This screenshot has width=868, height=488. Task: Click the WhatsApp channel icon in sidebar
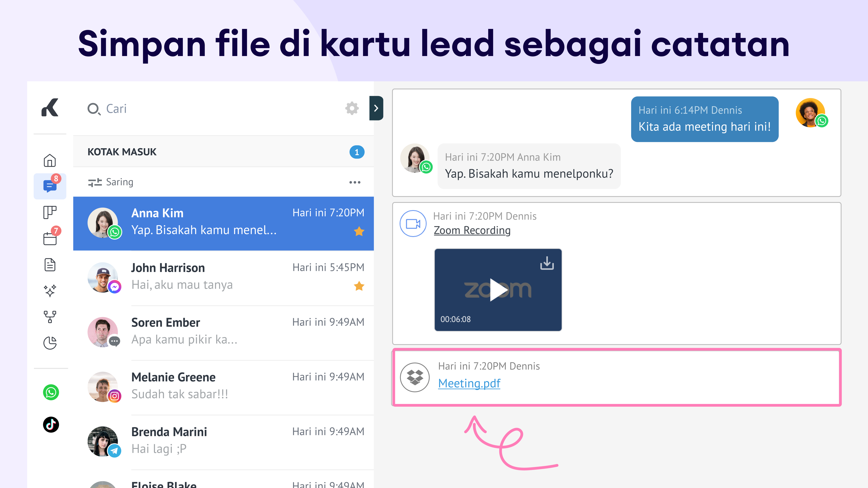tap(51, 392)
